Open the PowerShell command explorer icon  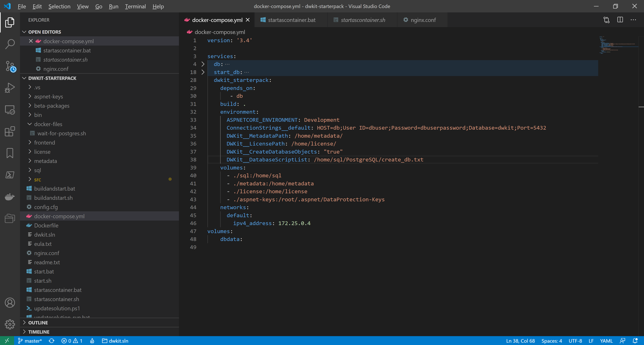coord(10,175)
